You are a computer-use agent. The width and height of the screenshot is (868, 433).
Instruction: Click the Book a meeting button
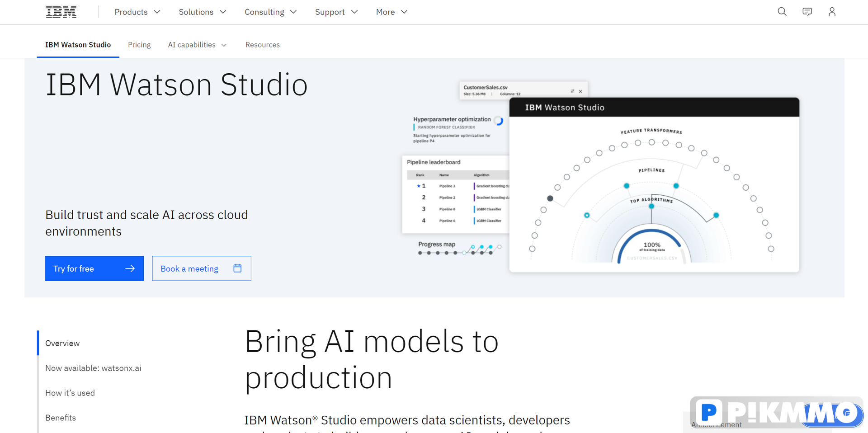tap(202, 268)
